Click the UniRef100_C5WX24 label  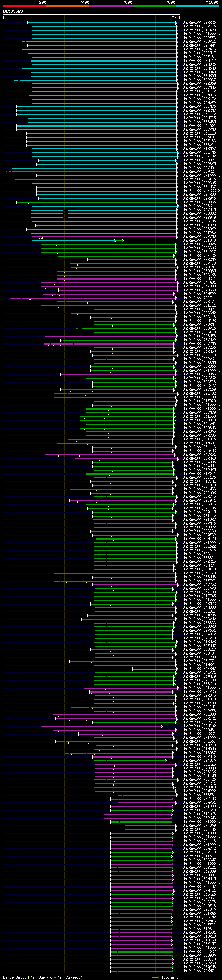point(199,172)
